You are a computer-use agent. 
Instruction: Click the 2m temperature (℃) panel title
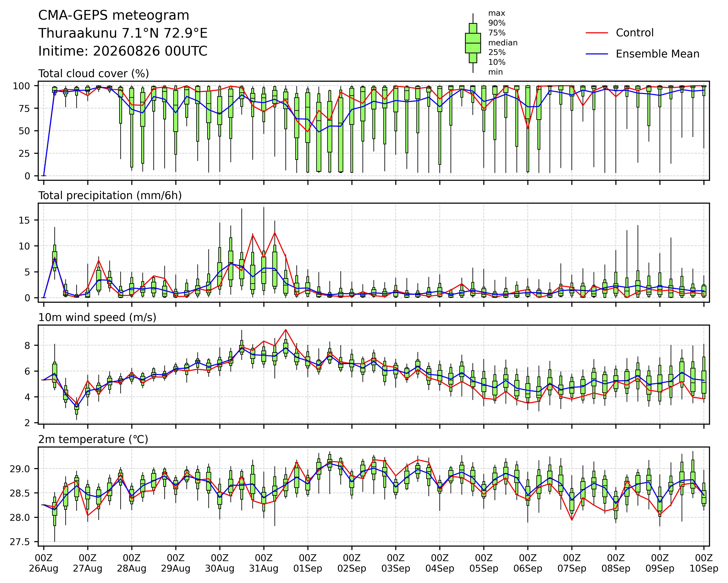(93, 440)
